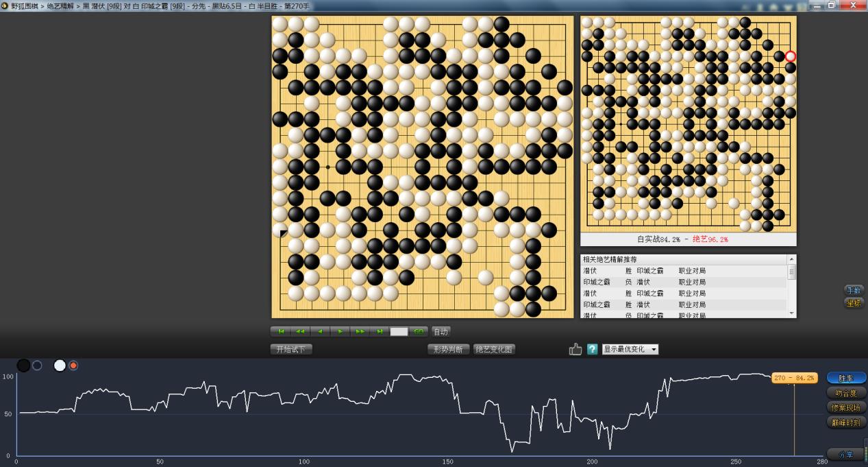Screen dimensions: 868x467
Task: Toggle move numbers with 手数 button
Action: tap(853, 290)
